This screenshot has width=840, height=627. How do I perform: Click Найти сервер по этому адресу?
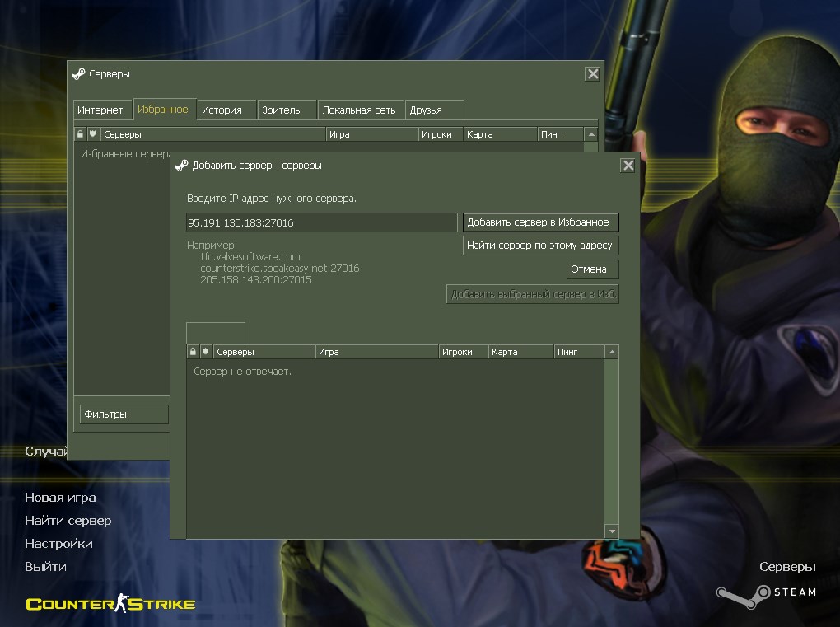click(x=540, y=246)
